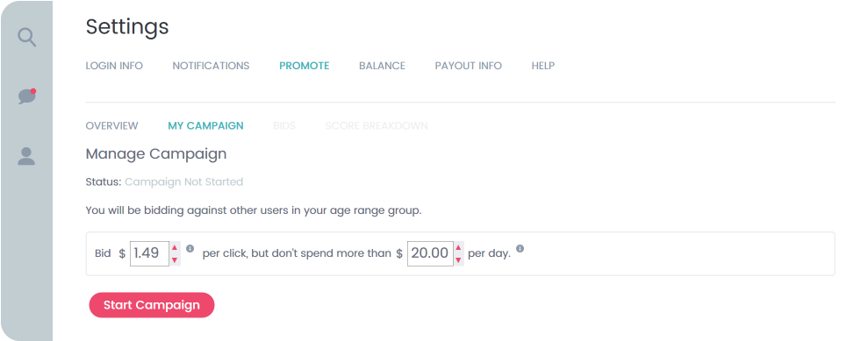The image size is (868, 341).
Task: Click the info icon beside bid amount
Action: [x=190, y=249]
